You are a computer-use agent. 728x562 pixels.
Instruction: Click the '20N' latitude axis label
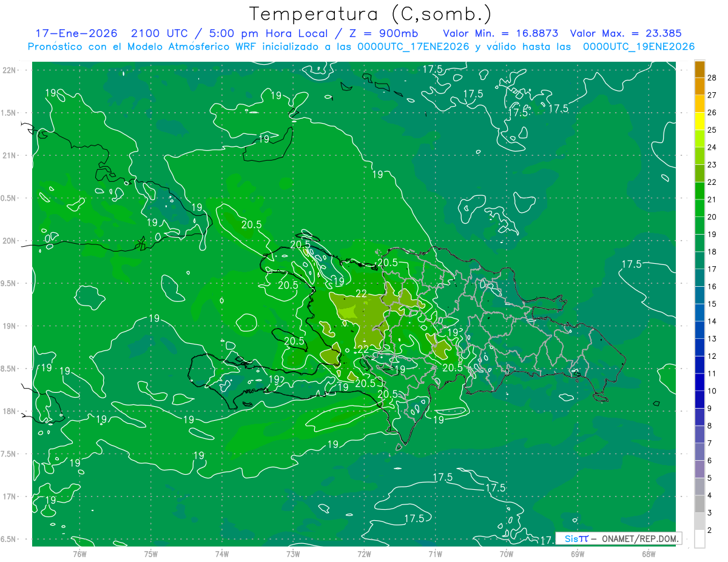pyautogui.click(x=10, y=241)
